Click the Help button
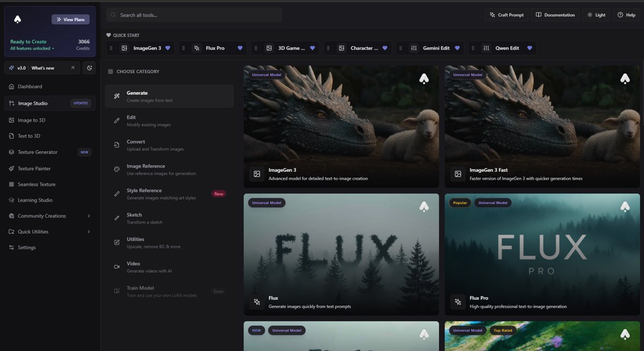The height and width of the screenshot is (351, 644). 626,15
